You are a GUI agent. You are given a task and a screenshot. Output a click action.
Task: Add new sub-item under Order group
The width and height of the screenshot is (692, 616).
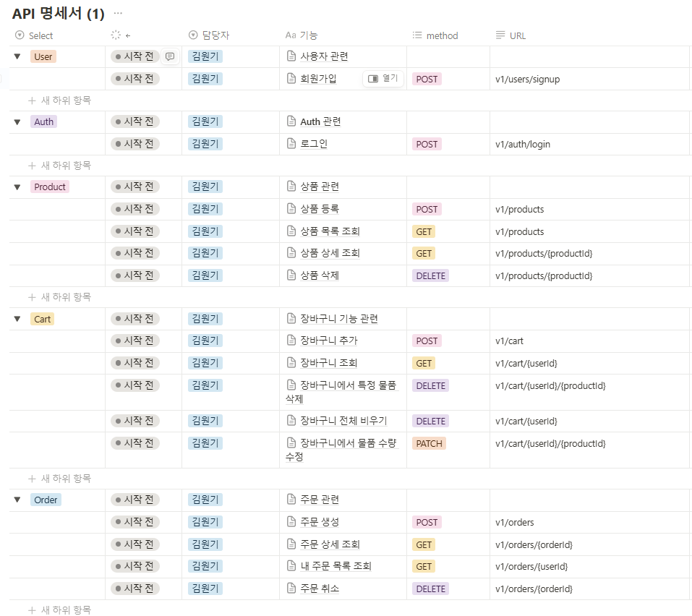pyautogui.click(x=59, y=609)
